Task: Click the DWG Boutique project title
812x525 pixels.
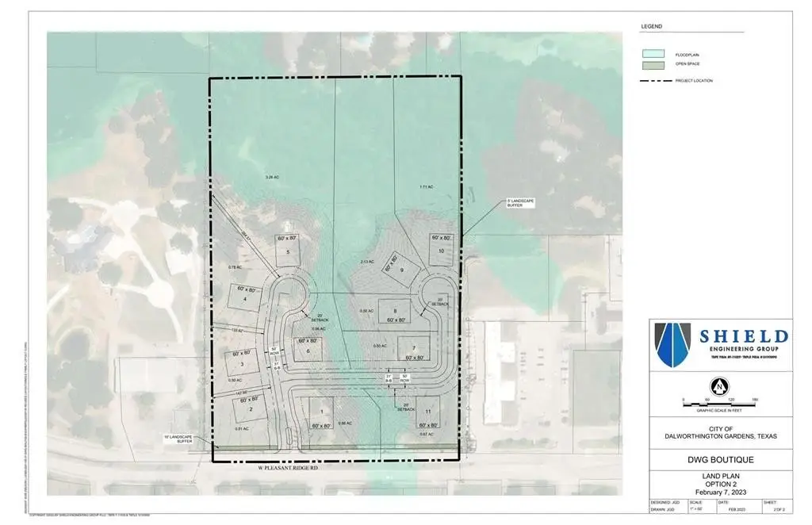Action: coord(720,459)
